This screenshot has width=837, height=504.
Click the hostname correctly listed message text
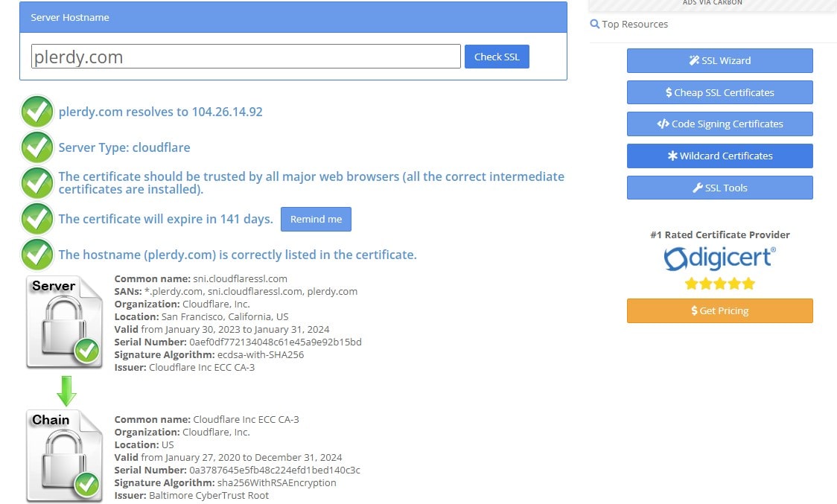[238, 255]
